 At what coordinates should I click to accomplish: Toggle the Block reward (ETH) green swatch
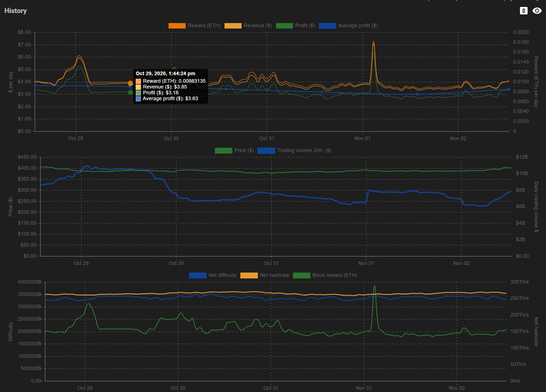(302, 275)
